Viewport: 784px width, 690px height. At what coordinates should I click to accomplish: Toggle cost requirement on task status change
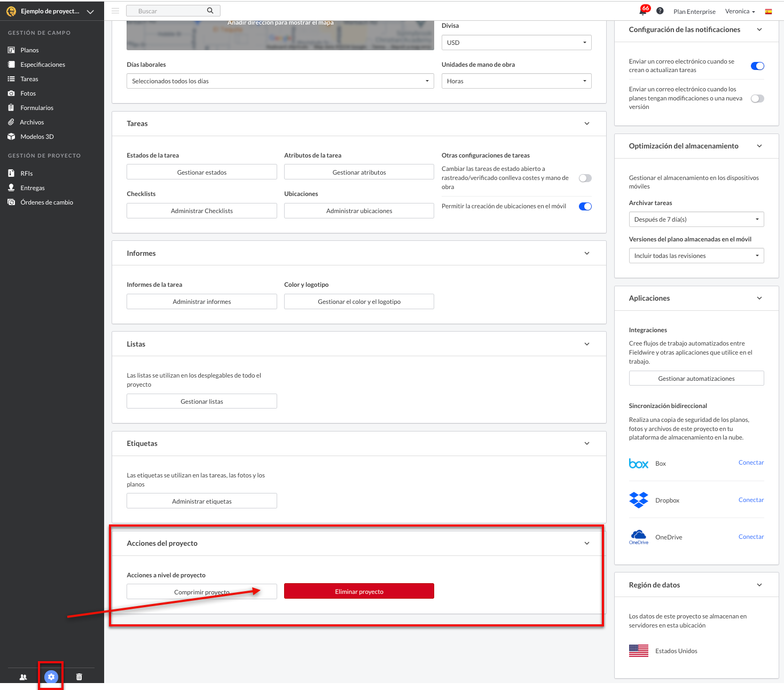[x=585, y=178]
